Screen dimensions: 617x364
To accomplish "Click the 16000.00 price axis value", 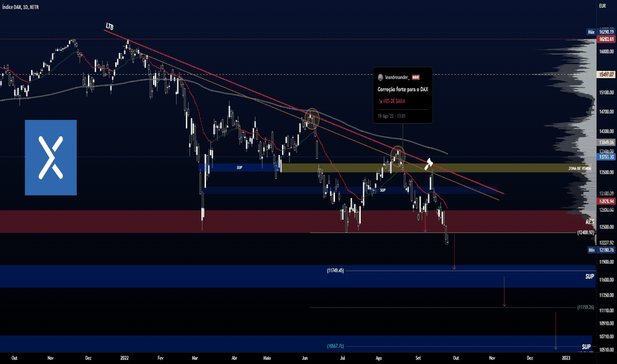I will (606, 52).
